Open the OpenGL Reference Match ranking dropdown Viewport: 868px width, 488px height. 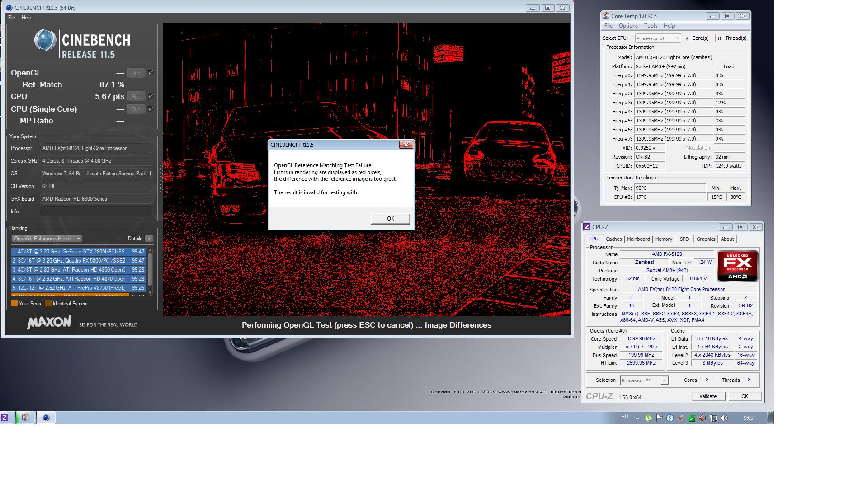point(46,239)
